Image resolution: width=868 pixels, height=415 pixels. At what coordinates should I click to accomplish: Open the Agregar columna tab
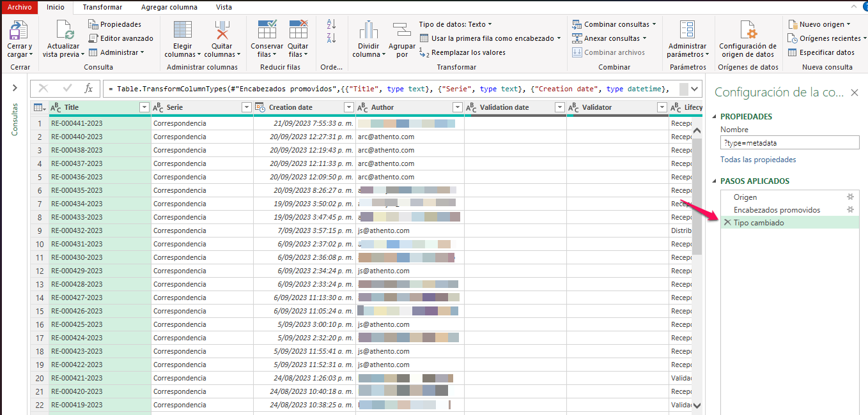pyautogui.click(x=169, y=7)
